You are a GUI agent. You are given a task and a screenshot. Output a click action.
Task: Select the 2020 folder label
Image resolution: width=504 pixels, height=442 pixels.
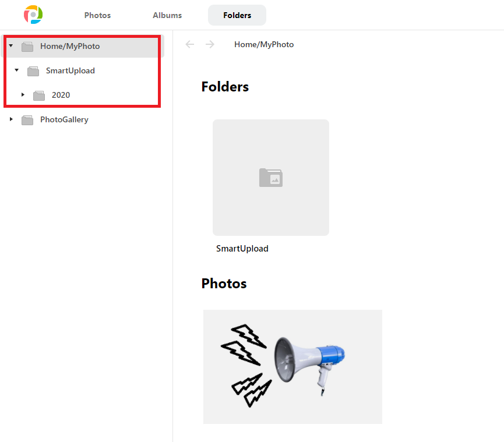coord(61,95)
